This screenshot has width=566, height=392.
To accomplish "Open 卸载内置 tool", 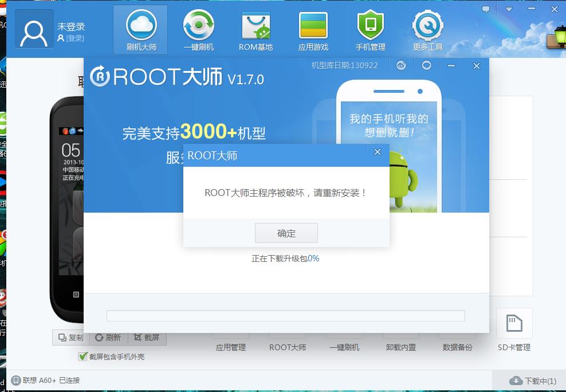I will coord(400,347).
